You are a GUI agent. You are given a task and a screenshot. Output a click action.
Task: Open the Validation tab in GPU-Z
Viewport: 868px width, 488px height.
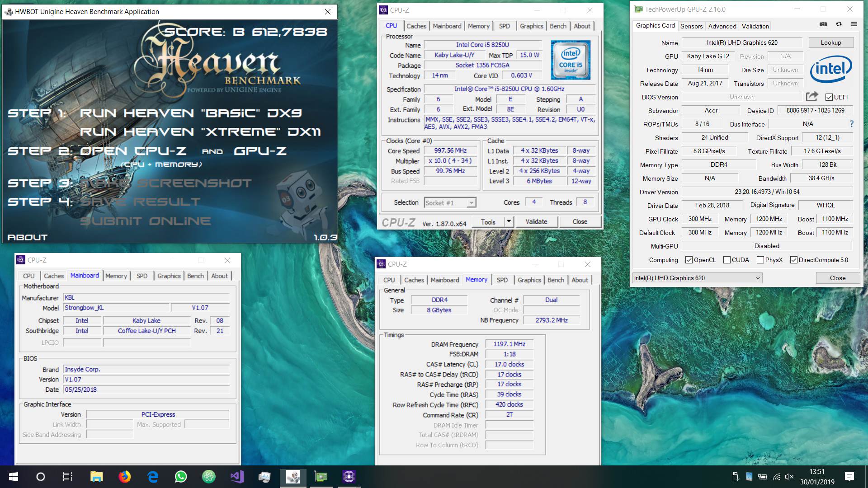pos(755,26)
